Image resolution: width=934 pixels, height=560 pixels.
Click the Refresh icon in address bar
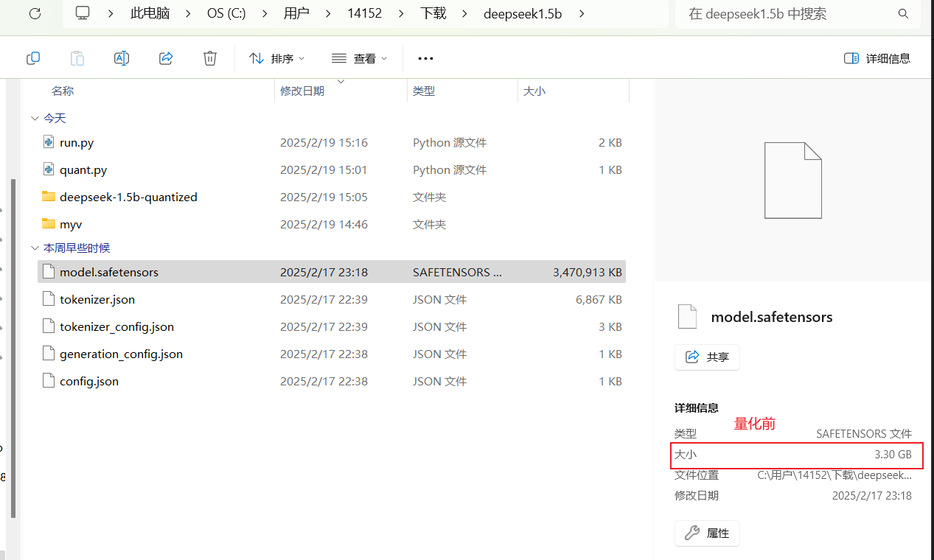(x=34, y=13)
